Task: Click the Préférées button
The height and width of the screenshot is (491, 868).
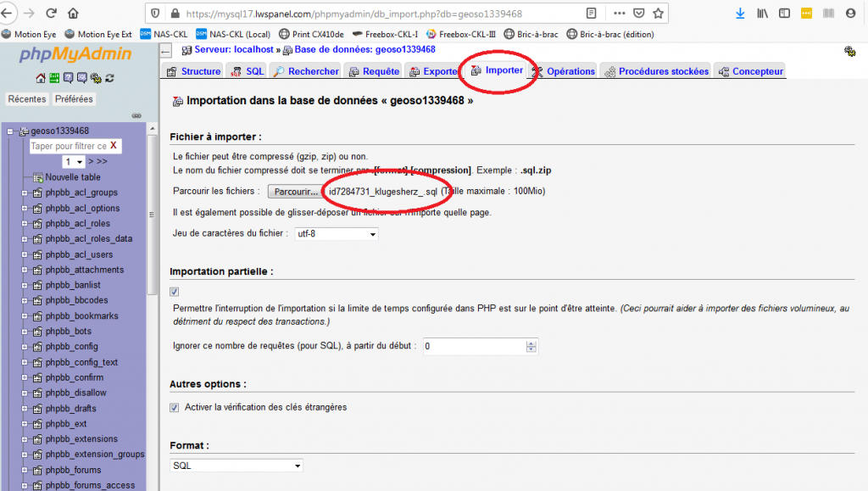Action: click(x=74, y=99)
